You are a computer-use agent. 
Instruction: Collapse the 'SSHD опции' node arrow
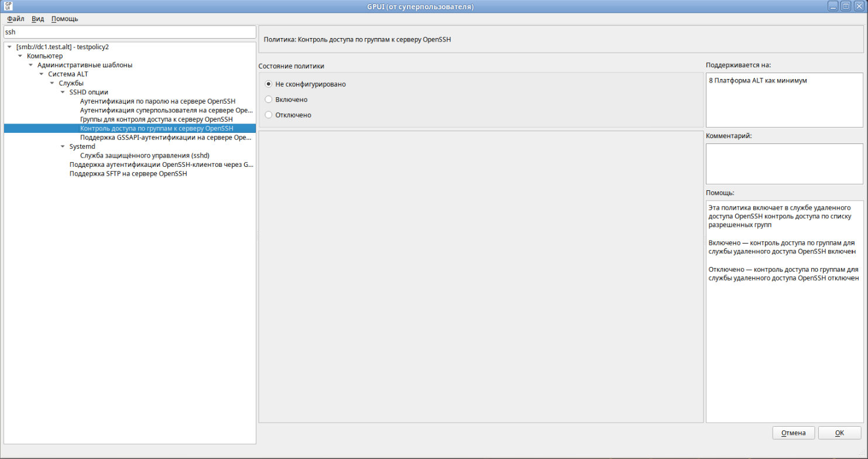click(x=63, y=92)
